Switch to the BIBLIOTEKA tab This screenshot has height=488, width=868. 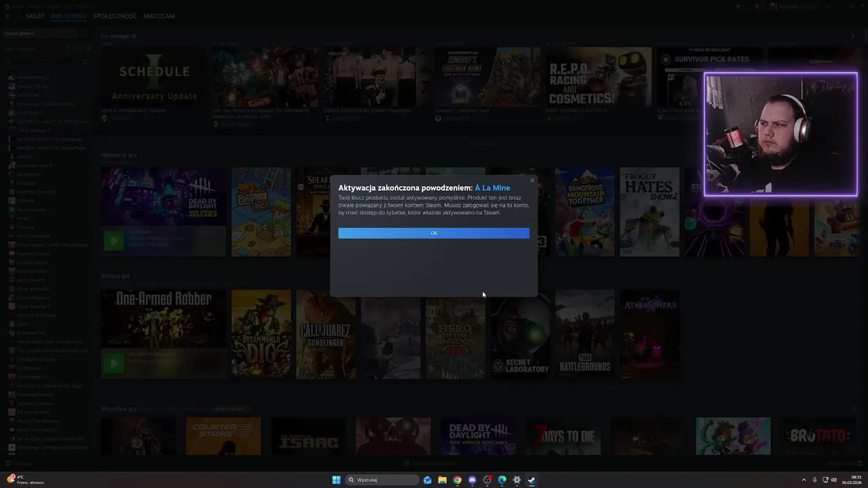tap(68, 16)
